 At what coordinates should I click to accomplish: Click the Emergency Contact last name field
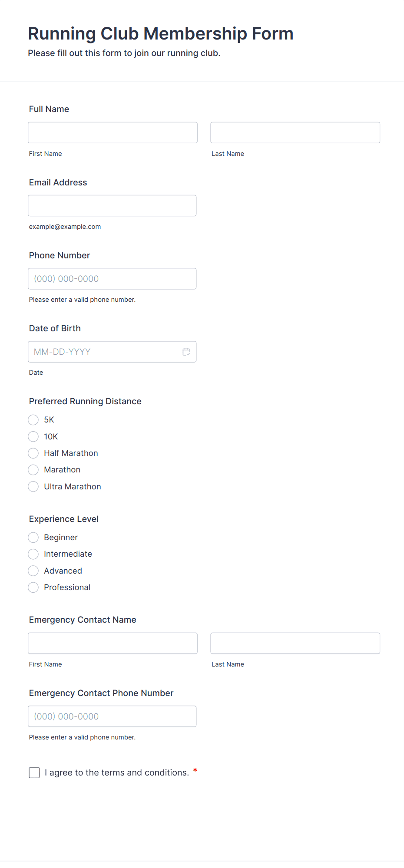[295, 643]
